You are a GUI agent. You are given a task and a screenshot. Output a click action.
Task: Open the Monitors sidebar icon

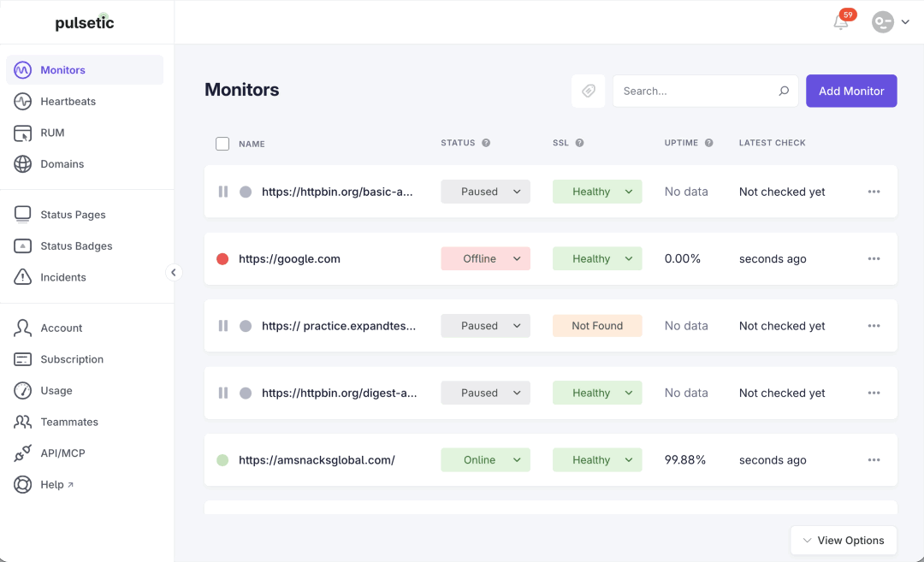pyautogui.click(x=22, y=70)
